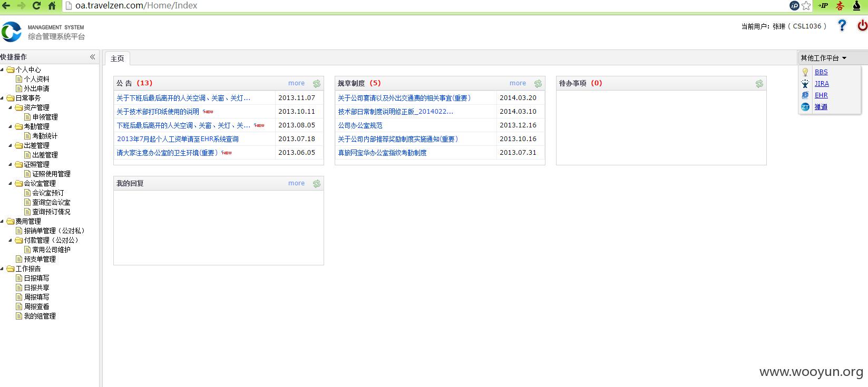This screenshot has width=868, height=387.
Task: Open 报销单管理（公对私） tree item
Action: click(55, 231)
